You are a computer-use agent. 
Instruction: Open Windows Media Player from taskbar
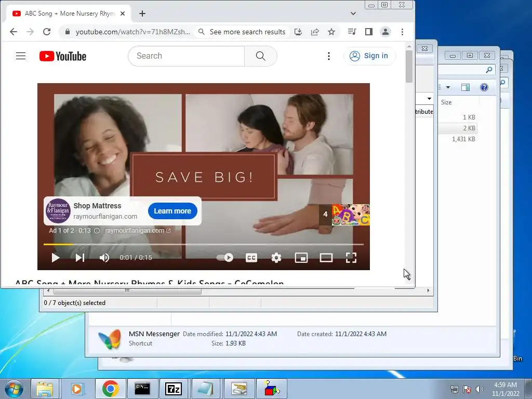[77, 389]
